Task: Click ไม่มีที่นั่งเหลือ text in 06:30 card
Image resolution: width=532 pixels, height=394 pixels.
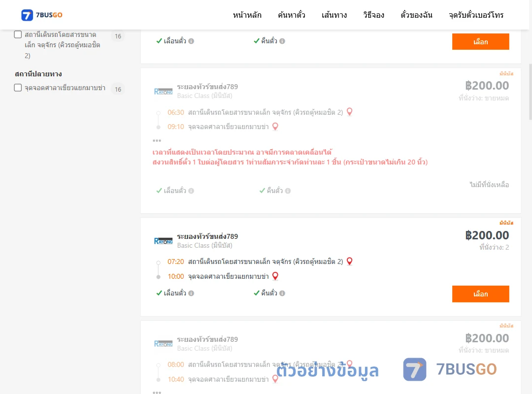Action: pyautogui.click(x=489, y=185)
